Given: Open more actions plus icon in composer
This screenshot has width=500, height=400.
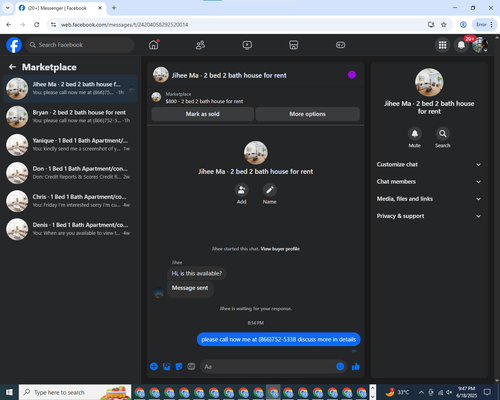Looking at the screenshot, I should (x=154, y=367).
